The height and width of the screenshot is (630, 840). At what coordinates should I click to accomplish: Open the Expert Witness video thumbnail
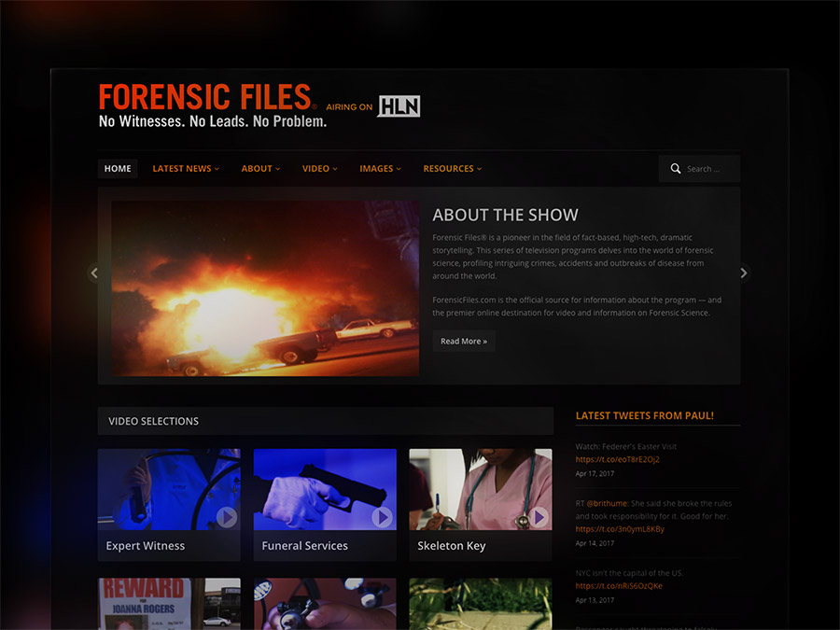[169, 489]
